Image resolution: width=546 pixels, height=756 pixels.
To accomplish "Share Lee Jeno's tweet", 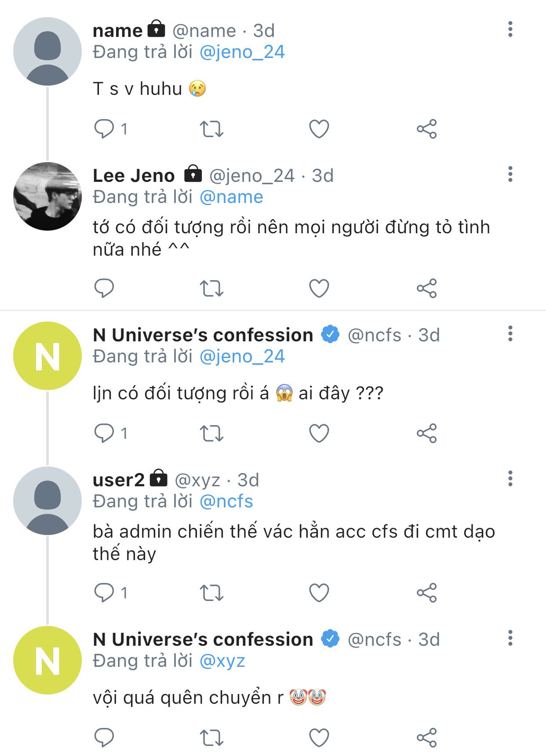I will coord(426,289).
